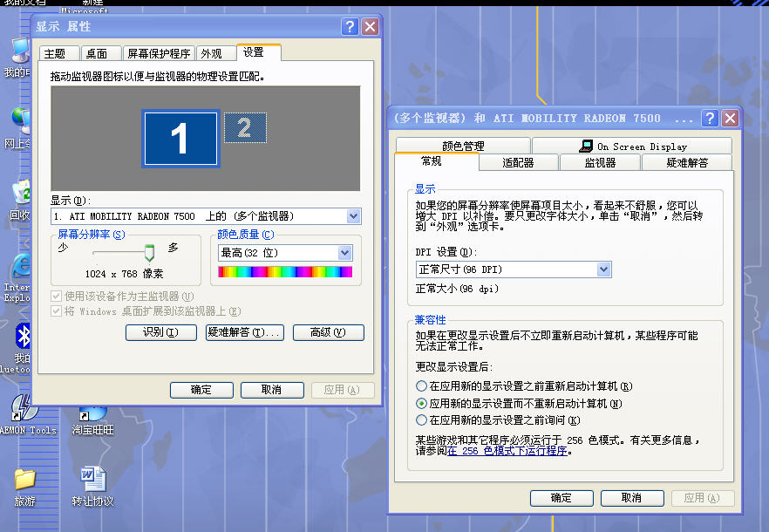Select 在应用新的显示设置之前询问 option
The image size is (769, 532).
click(421, 420)
